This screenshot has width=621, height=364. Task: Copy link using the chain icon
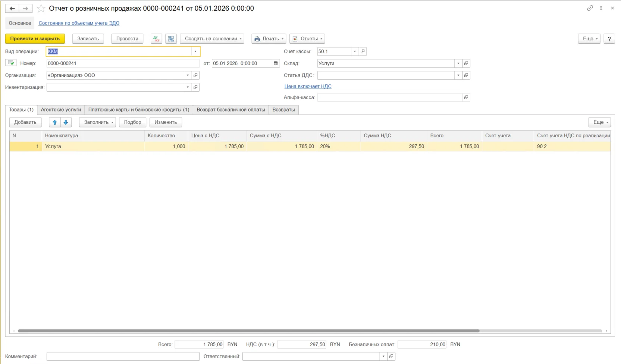coord(590,8)
